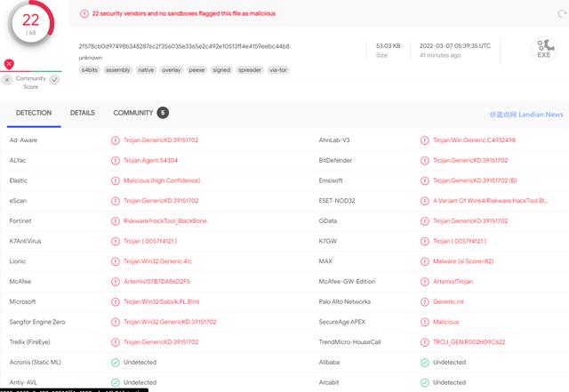
Task: Click the signed tag
Action: click(x=221, y=69)
